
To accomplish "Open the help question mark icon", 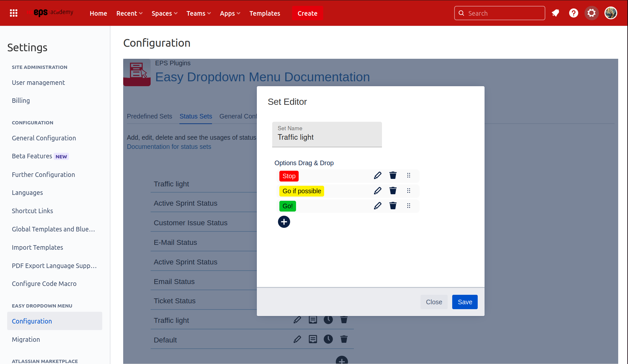I will click(573, 13).
